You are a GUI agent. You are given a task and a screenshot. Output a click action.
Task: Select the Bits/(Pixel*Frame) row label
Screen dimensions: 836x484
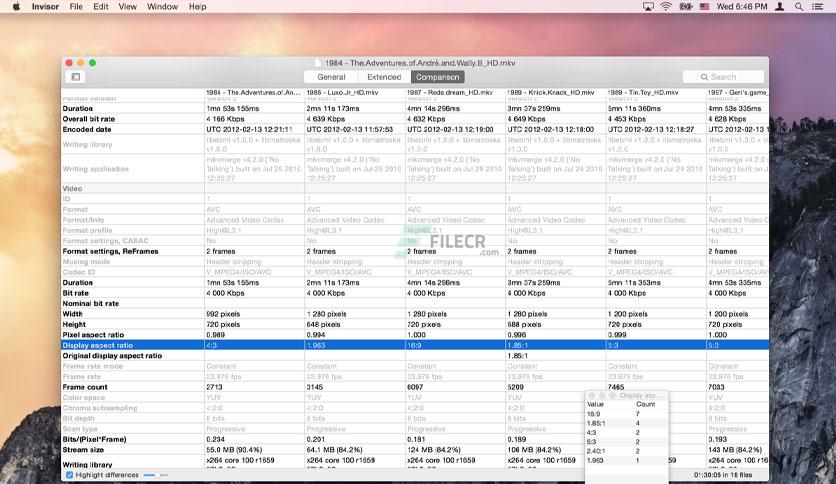94,439
